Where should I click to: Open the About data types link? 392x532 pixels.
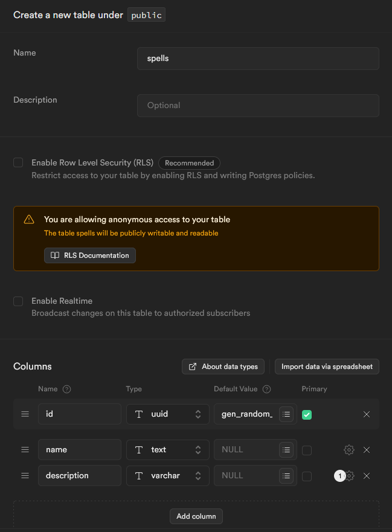coord(223,367)
